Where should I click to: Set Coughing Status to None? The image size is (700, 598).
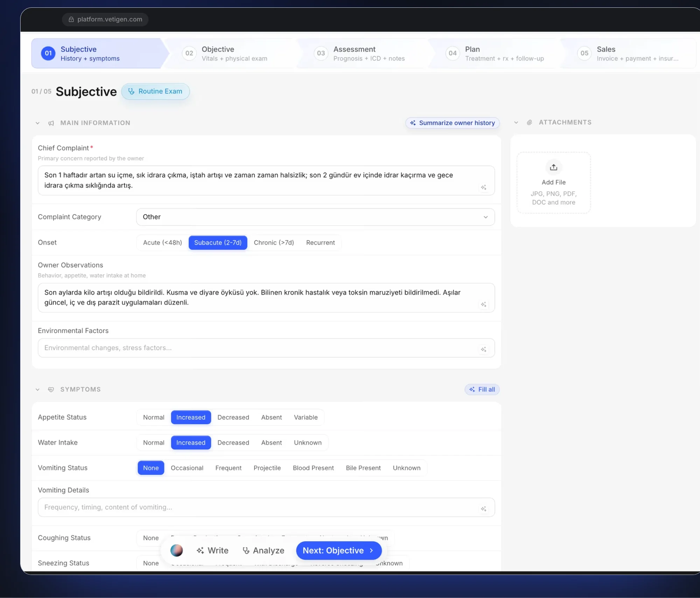pyautogui.click(x=151, y=538)
